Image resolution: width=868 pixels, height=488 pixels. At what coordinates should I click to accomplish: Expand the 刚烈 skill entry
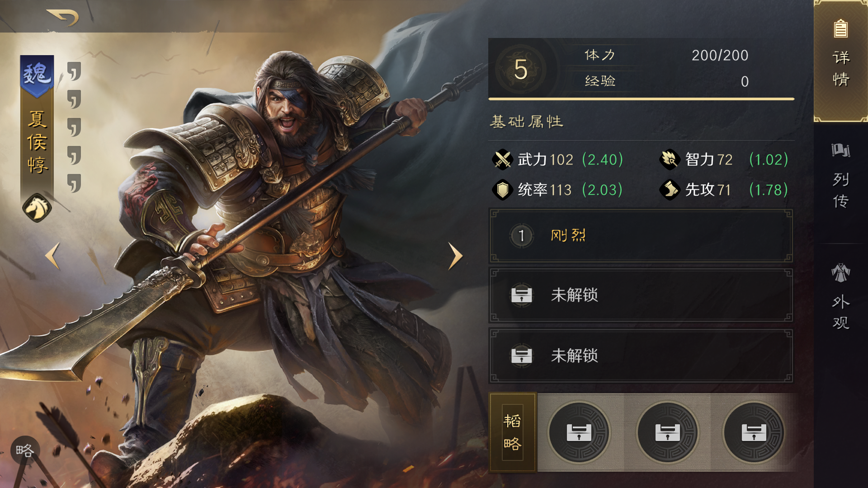coord(641,235)
